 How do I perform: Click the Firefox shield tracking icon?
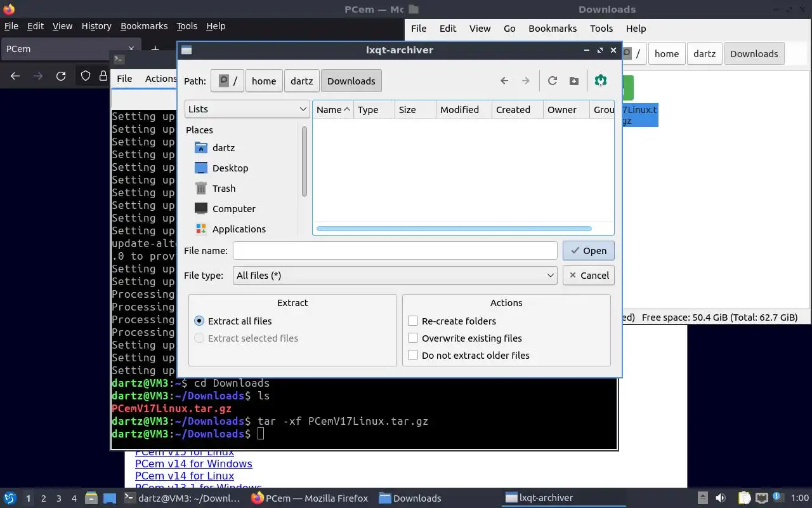click(x=86, y=76)
